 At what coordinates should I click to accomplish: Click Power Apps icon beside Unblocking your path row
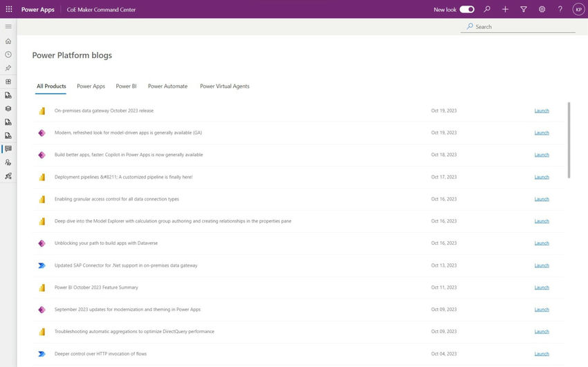pyautogui.click(x=42, y=243)
